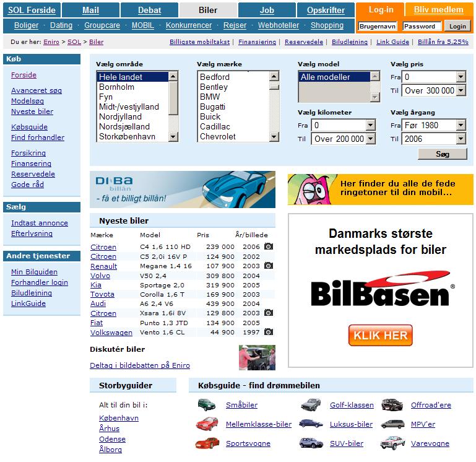
Task: Open the price Til dropdown Over 300 000
Action: (433, 90)
